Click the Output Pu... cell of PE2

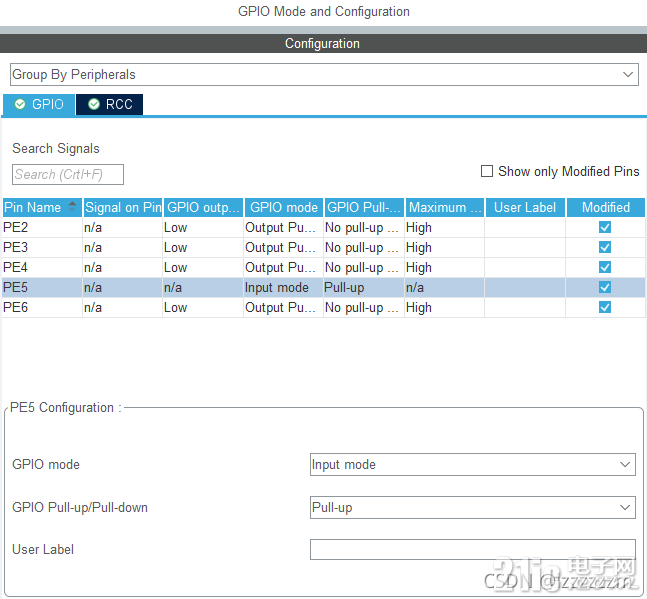283,227
